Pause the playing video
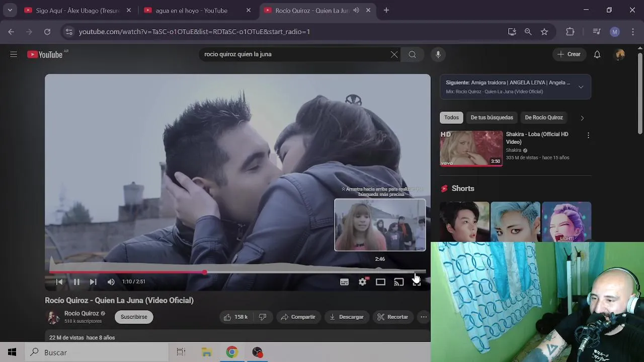This screenshot has width=644, height=362. click(76, 282)
